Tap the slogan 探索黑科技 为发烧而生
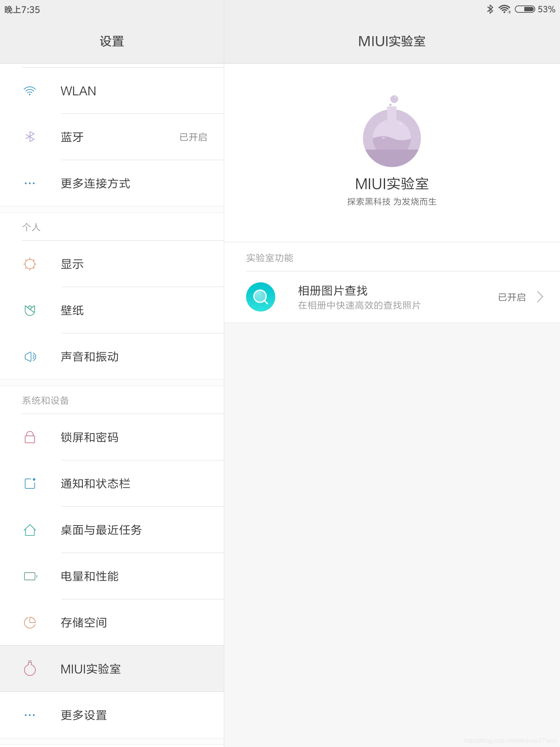560x747 pixels. [x=392, y=202]
